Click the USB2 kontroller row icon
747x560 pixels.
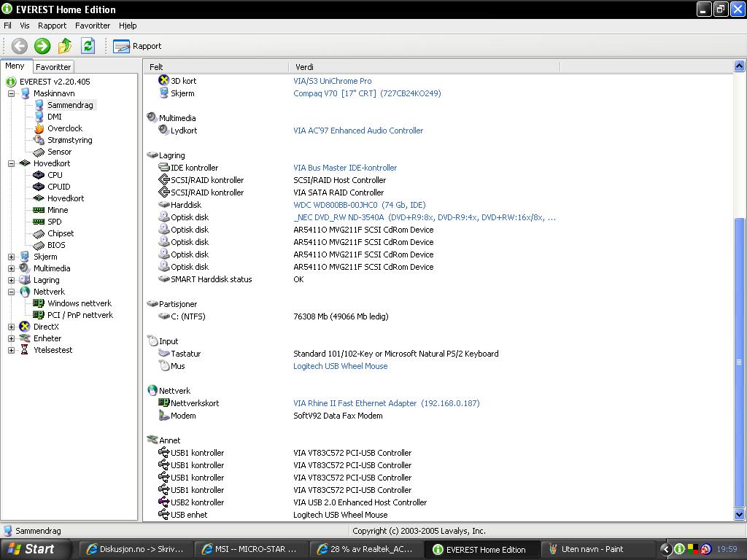(x=164, y=502)
